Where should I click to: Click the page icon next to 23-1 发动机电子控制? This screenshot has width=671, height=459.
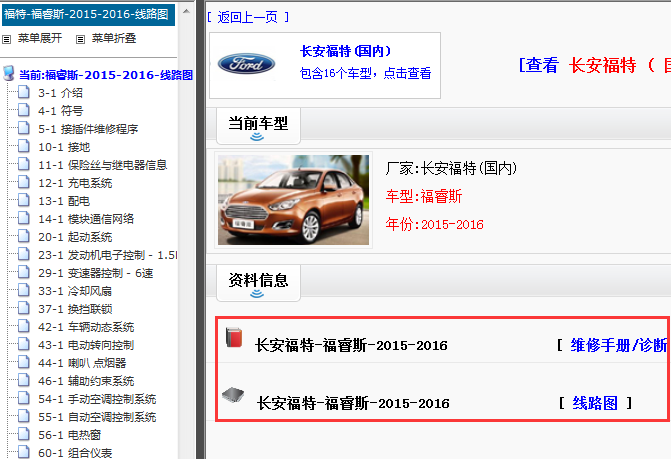pyautogui.click(x=24, y=254)
